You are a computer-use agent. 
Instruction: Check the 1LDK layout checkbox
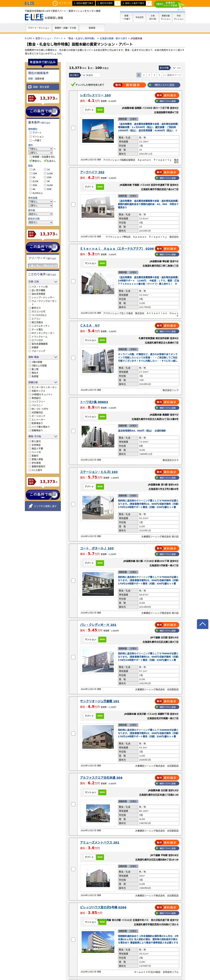tap(45, 173)
